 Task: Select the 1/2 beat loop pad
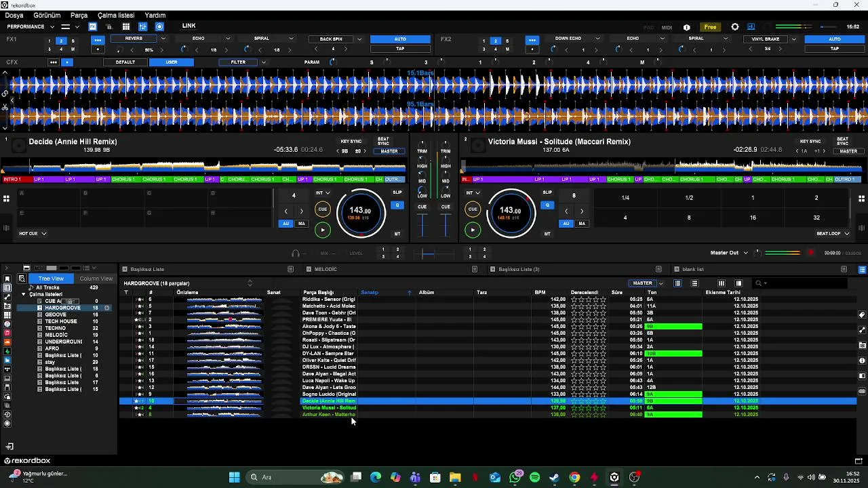coord(689,198)
